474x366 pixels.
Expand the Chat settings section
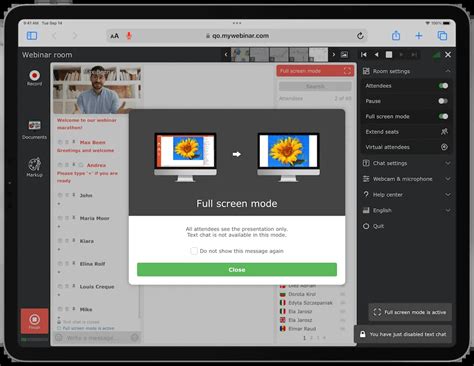pyautogui.click(x=448, y=163)
